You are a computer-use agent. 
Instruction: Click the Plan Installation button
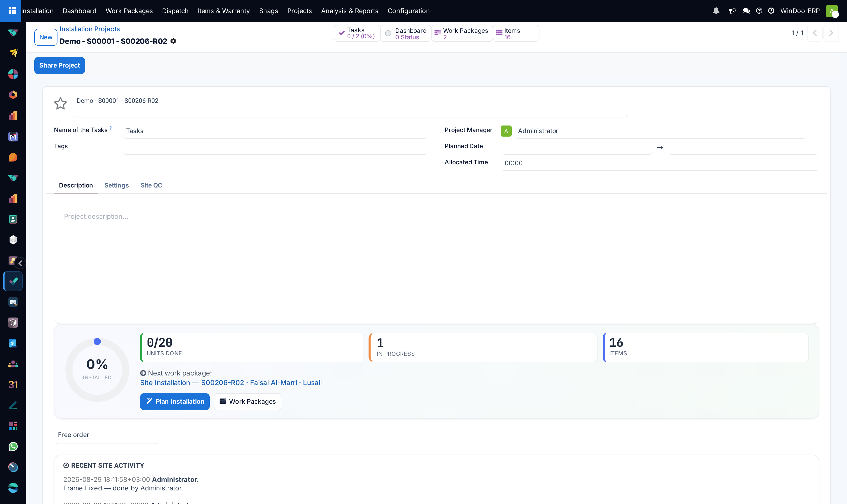coord(175,401)
